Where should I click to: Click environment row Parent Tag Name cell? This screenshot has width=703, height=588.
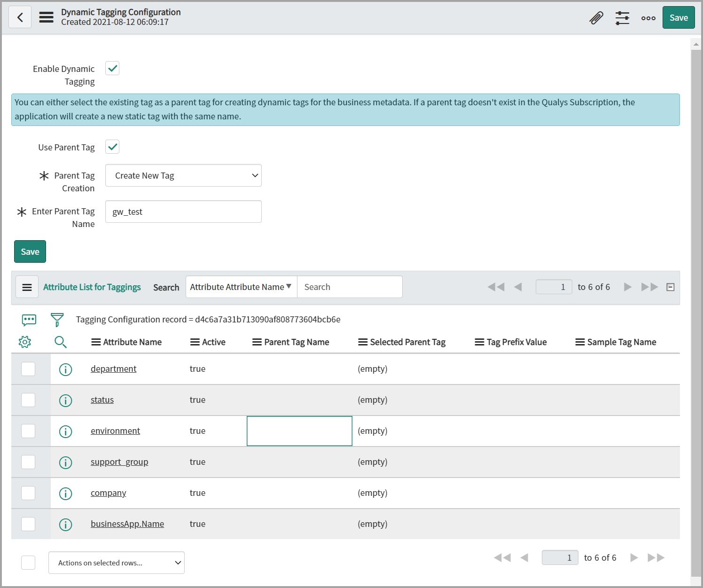(299, 431)
